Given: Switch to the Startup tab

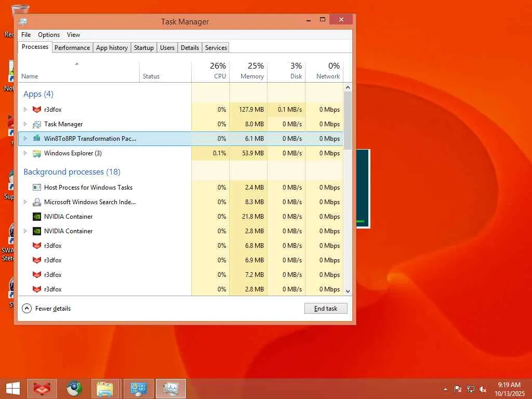Looking at the screenshot, I should tap(144, 47).
